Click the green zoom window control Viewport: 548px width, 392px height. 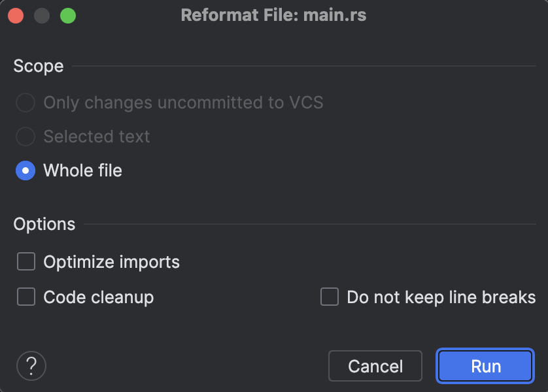point(67,14)
